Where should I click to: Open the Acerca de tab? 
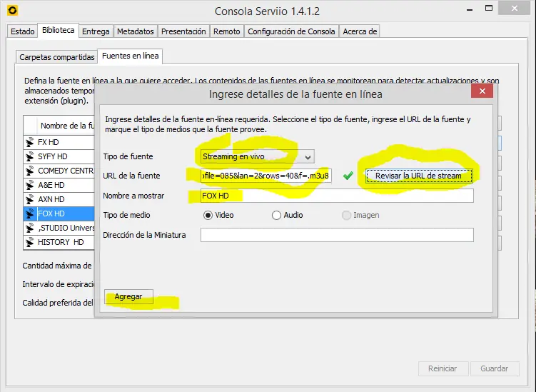pyautogui.click(x=360, y=31)
